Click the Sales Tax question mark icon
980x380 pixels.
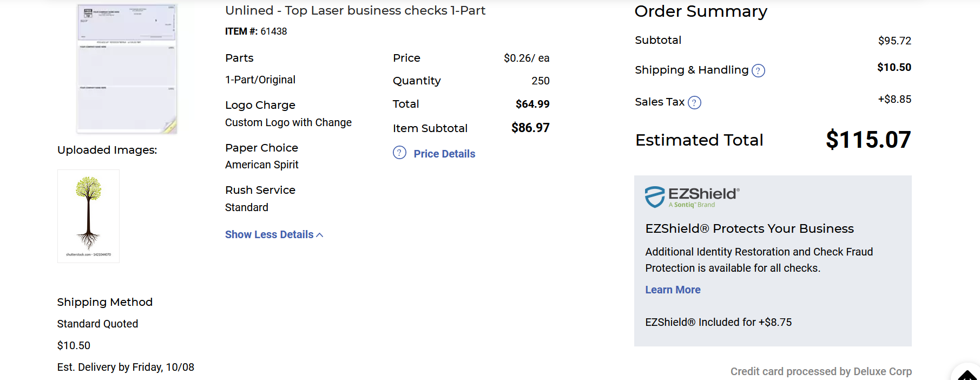(x=694, y=103)
